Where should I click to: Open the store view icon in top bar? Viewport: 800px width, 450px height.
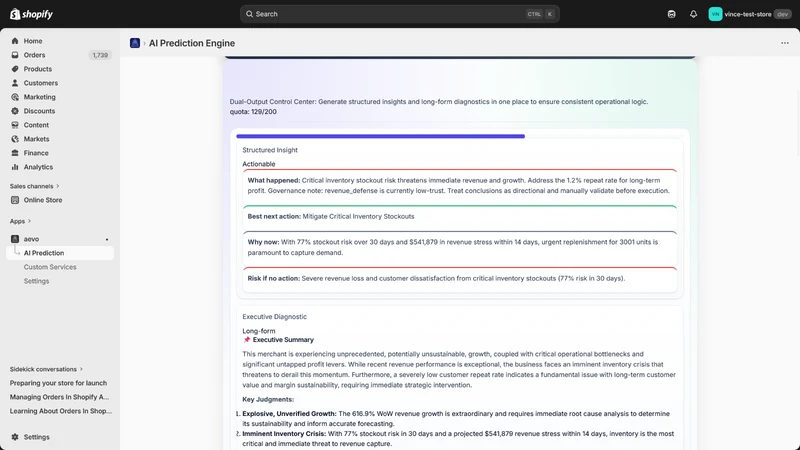pyautogui.click(x=671, y=14)
